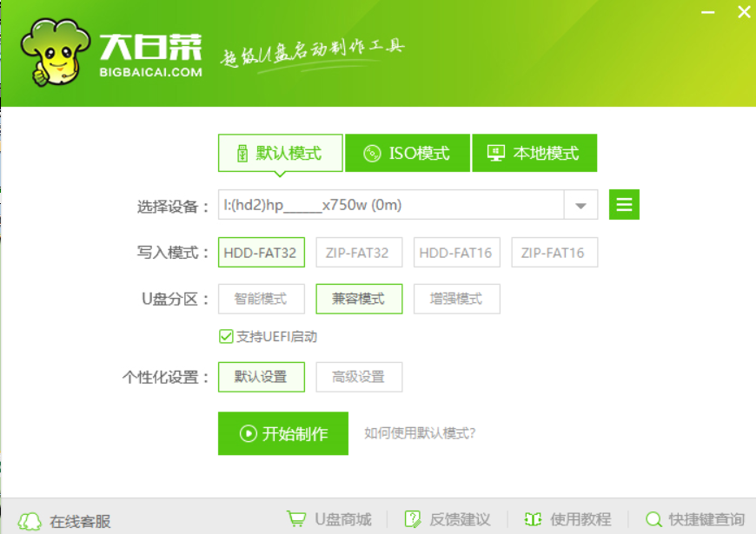This screenshot has height=534, width=756.
Task: Open 在线客服 link text
Action: (x=80, y=521)
